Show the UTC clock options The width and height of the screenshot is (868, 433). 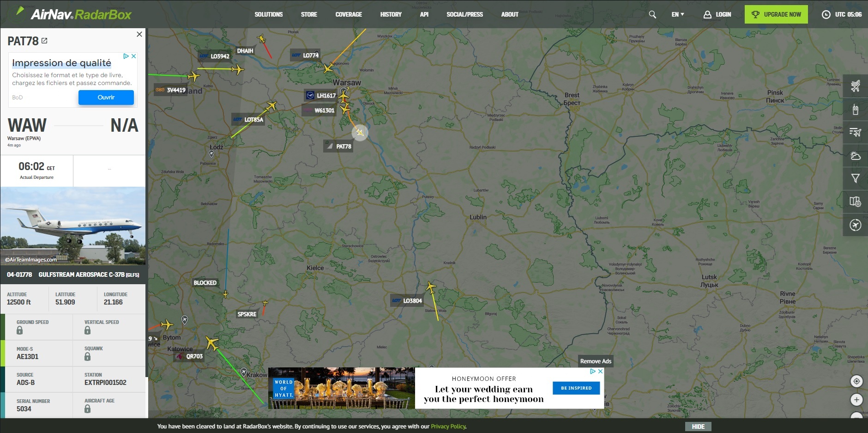pyautogui.click(x=842, y=14)
